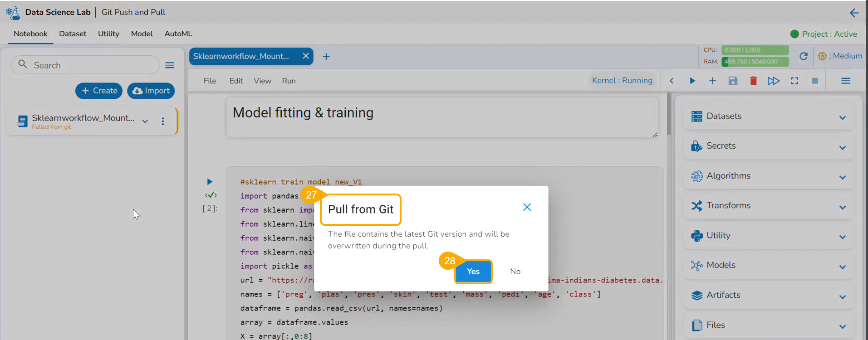This screenshot has height=340, width=868.
Task: Click into the notebook Search field
Action: pyautogui.click(x=85, y=65)
